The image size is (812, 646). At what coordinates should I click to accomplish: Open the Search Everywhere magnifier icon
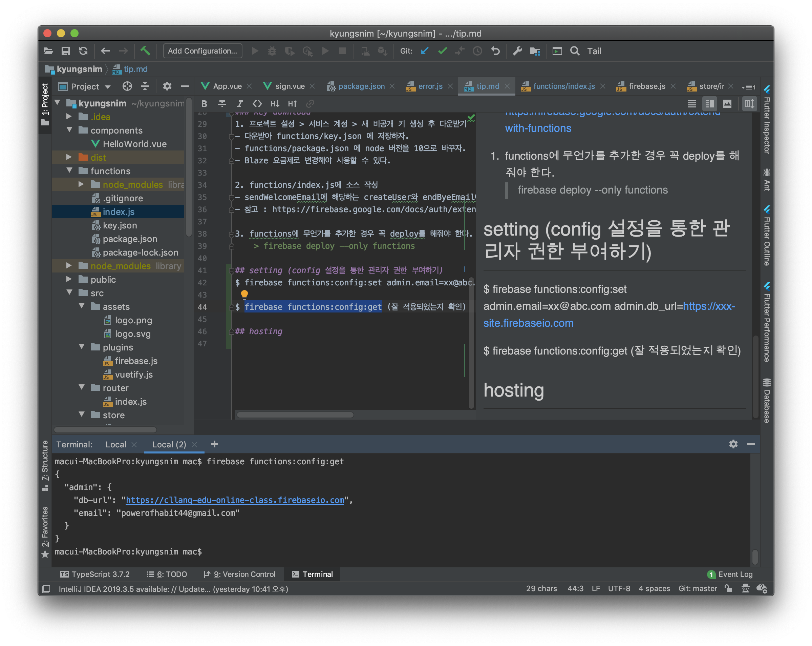[575, 51]
